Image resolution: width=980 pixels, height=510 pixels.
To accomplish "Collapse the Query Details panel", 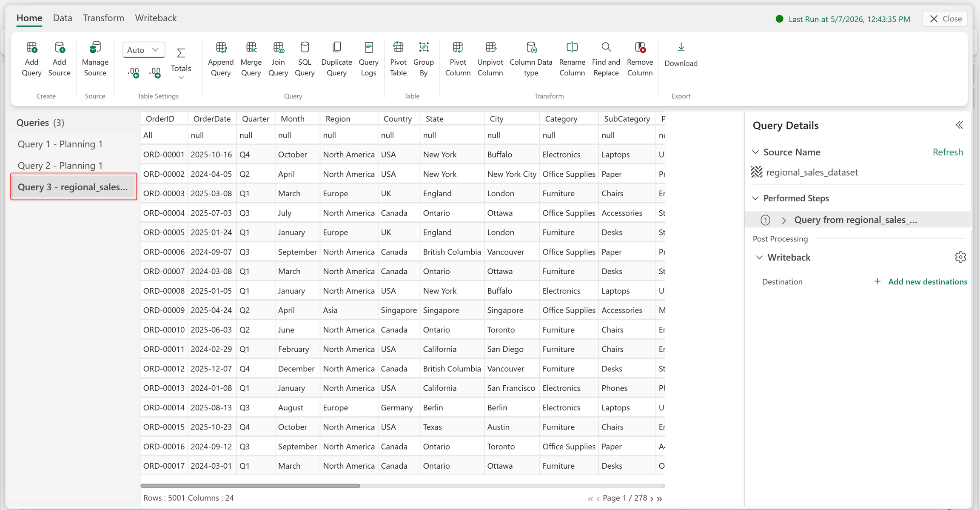I will 959,125.
